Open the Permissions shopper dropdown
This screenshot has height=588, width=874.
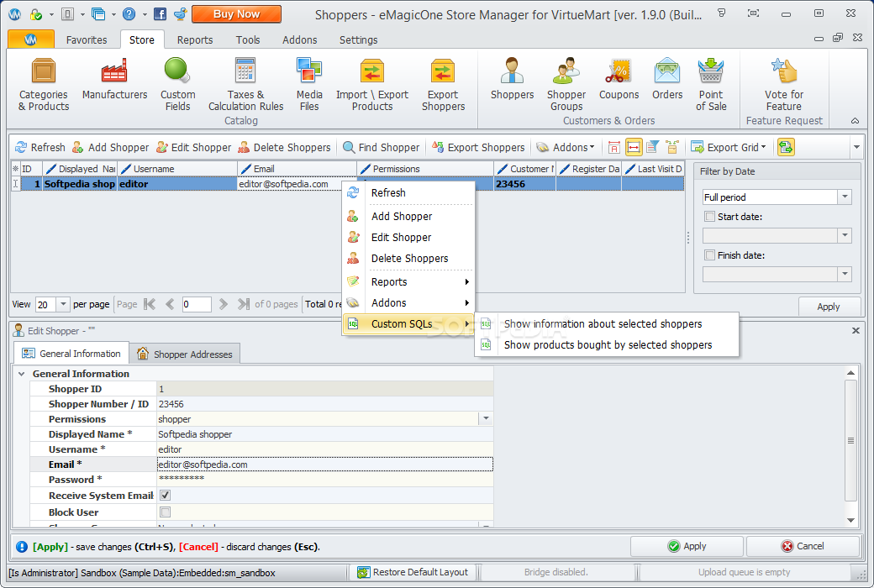click(486, 418)
